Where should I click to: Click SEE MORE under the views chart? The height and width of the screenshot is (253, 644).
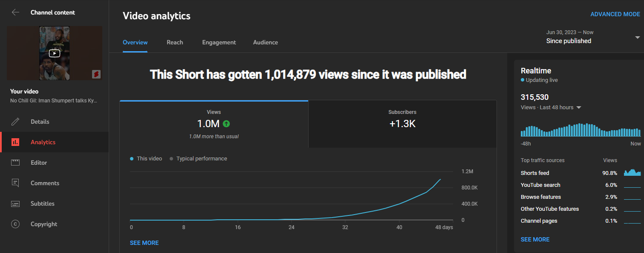[144, 243]
